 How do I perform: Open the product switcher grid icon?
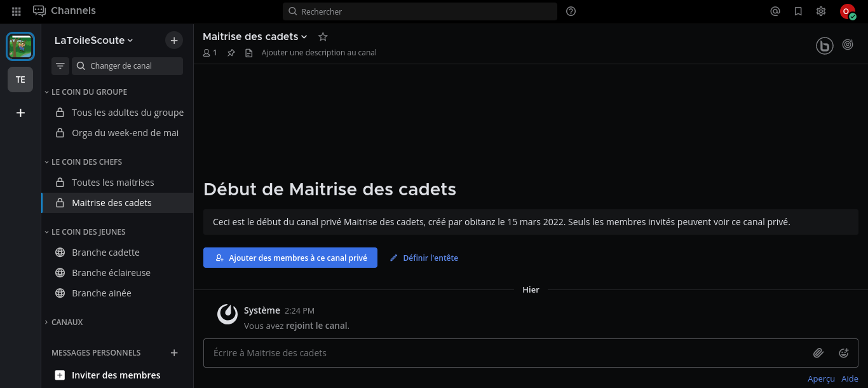(x=17, y=11)
